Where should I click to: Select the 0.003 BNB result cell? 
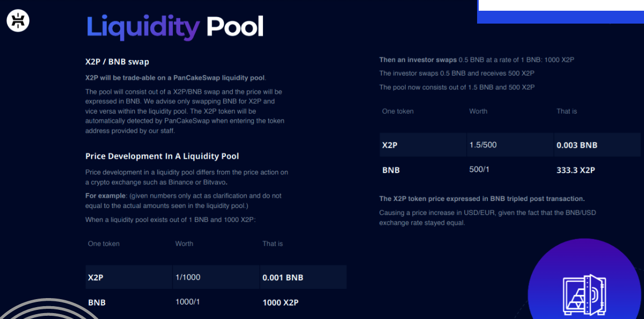coord(597,145)
